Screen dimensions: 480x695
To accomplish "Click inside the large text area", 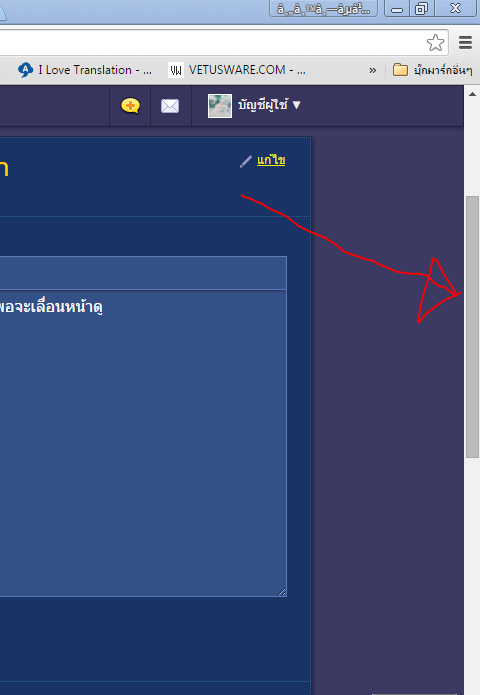I will click(x=143, y=443).
